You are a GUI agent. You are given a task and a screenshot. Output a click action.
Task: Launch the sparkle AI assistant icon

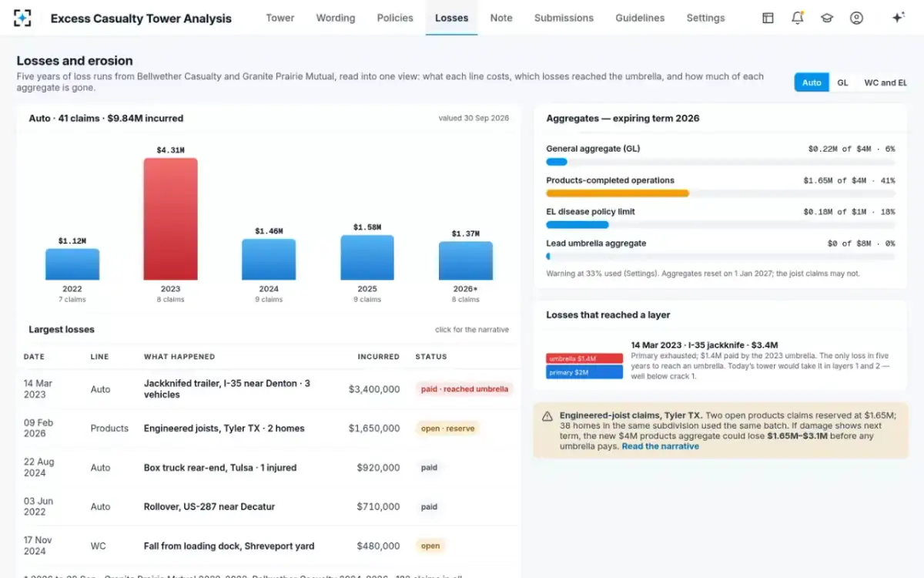coord(898,18)
